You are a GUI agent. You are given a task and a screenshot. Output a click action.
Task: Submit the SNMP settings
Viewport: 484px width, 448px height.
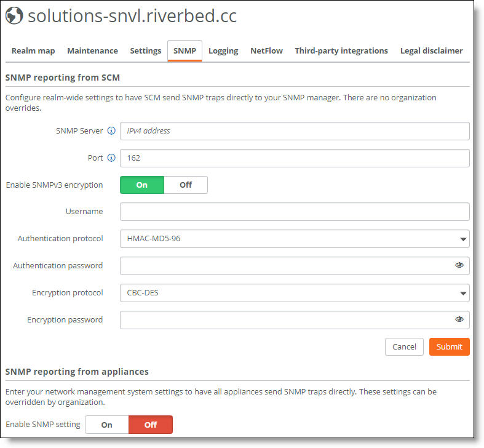(450, 346)
